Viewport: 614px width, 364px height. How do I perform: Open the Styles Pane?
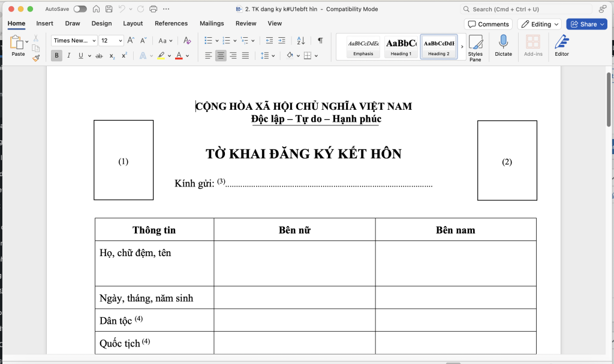(x=475, y=48)
